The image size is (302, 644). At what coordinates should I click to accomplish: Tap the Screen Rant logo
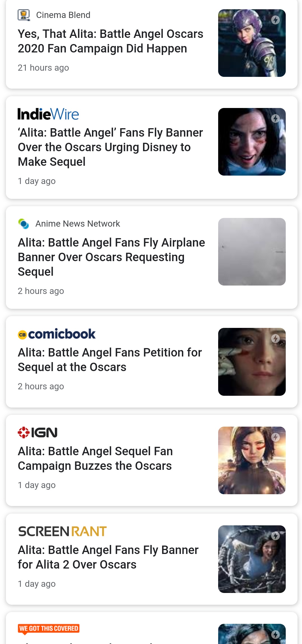pos(62,531)
